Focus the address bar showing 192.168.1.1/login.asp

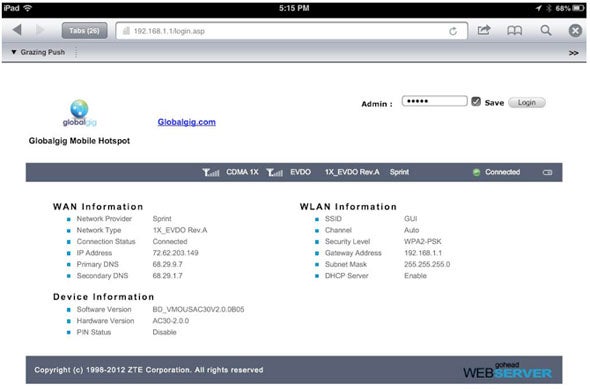pos(292,31)
